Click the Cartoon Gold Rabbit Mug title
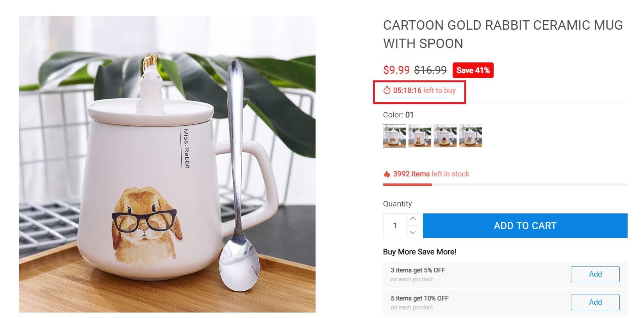The height and width of the screenshot is (318, 644). [x=503, y=34]
